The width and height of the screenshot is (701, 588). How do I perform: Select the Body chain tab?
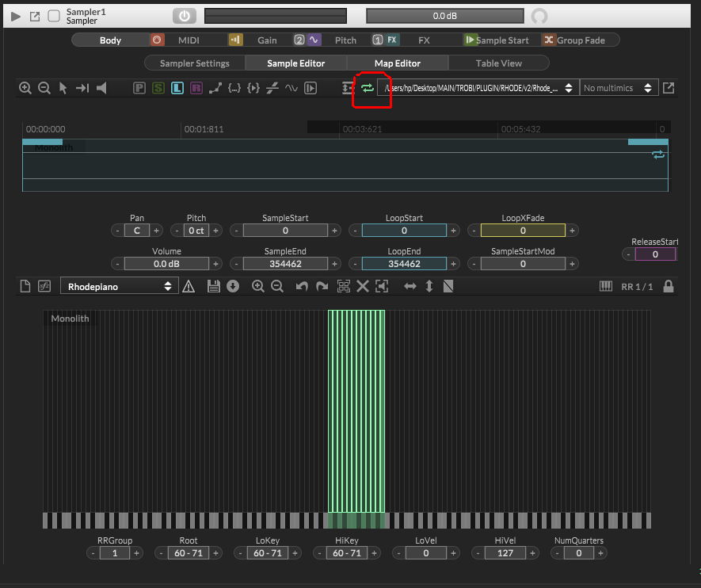(110, 40)
